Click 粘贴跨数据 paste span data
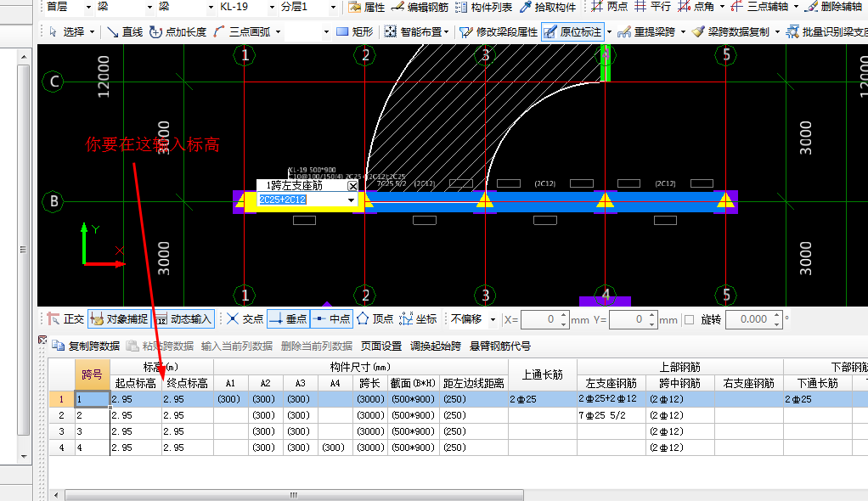The image size is (868, 501). pyautogui.click(x=160, y=346)
